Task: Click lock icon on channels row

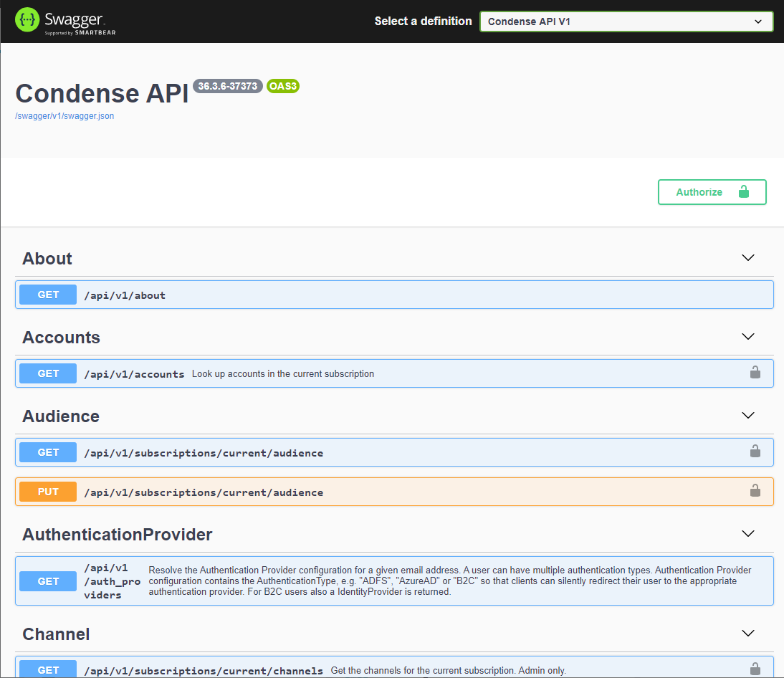Action: [x=755, y=669]
